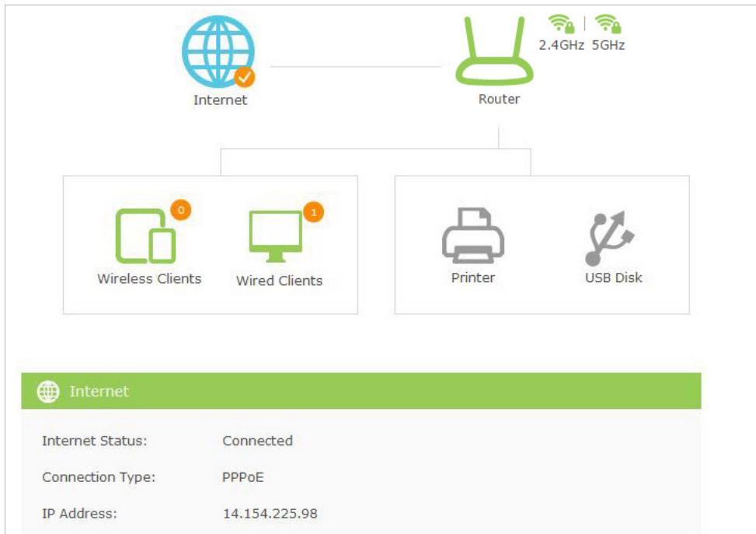Open the Wireless Clients icon
This screenshot has height=534, width=756.
coord(145,236)
